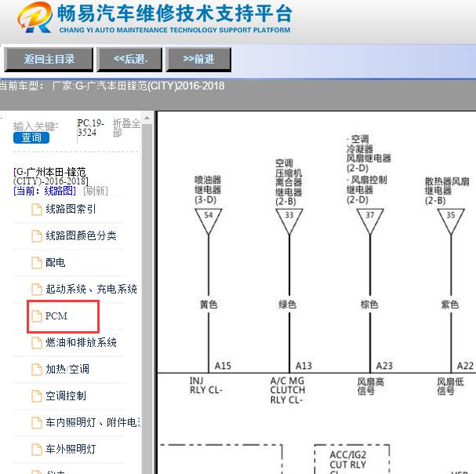Click the sidebar scrollbar up arrow
Viewport: 476px width, 474px height.
point(147,118)
